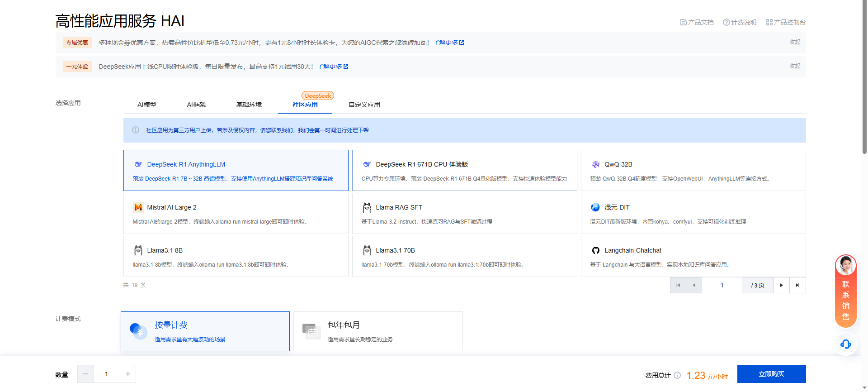Image resolution: width=868 pixels, height=392 pixels.
Task: Go to the first page of apps
Action: click(x=678, y=285)
